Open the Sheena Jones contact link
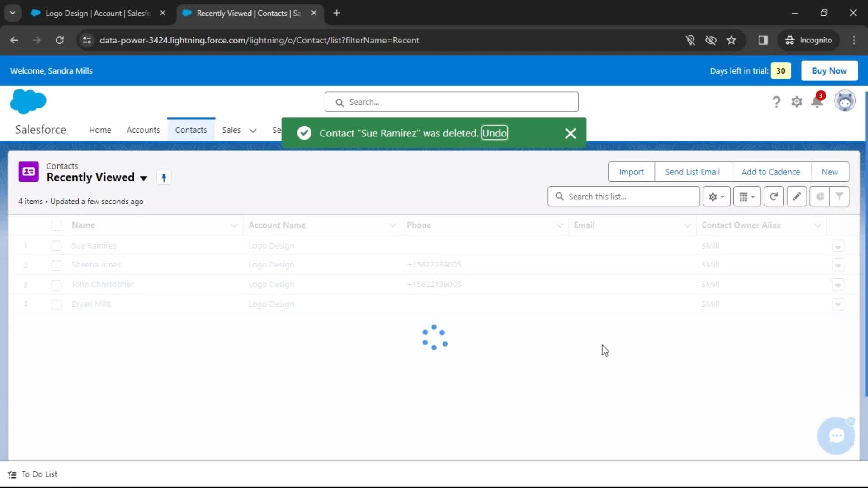Viewport: 868px width, 488px height. (96, 265)
